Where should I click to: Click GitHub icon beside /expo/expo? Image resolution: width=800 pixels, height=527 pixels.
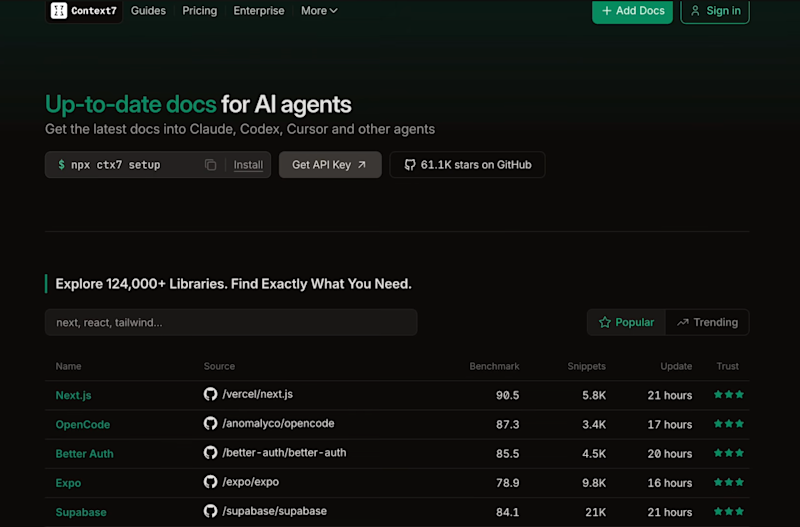210,482
